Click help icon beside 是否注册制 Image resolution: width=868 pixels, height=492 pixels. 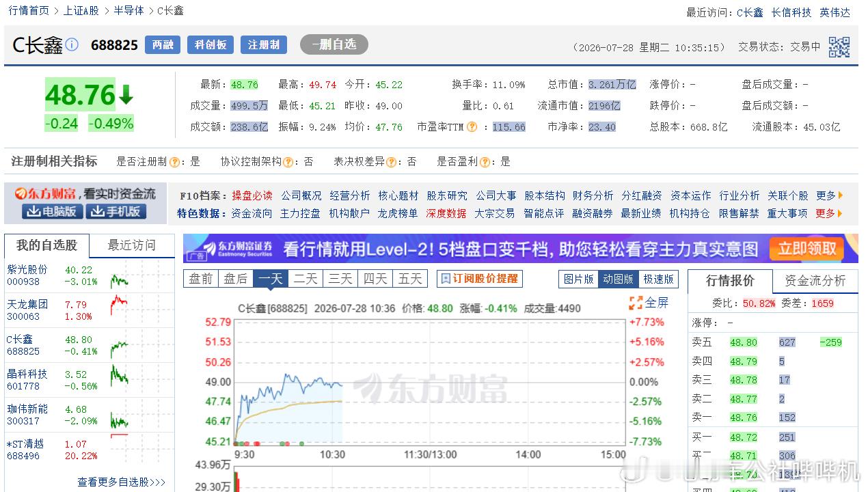click(x=174, y=162)
